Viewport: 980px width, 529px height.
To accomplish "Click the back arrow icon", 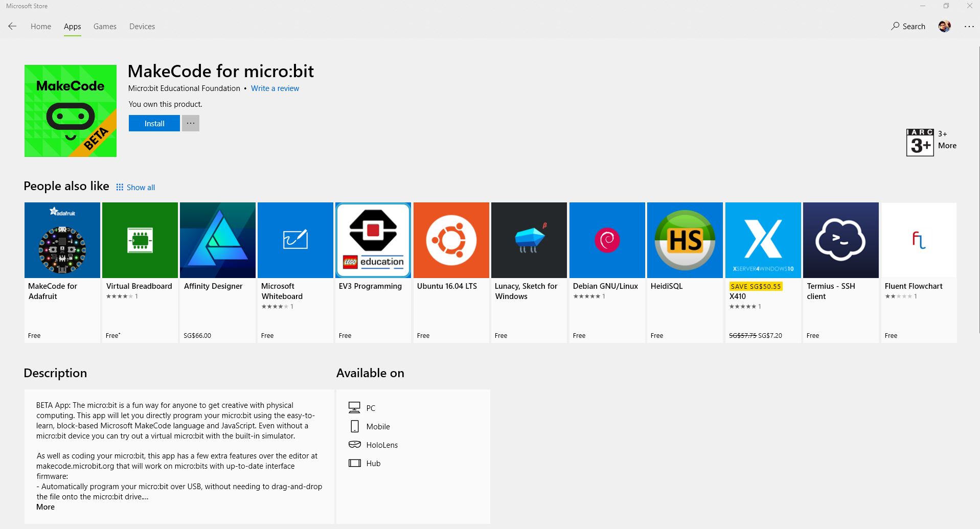I will pos(12,26).
